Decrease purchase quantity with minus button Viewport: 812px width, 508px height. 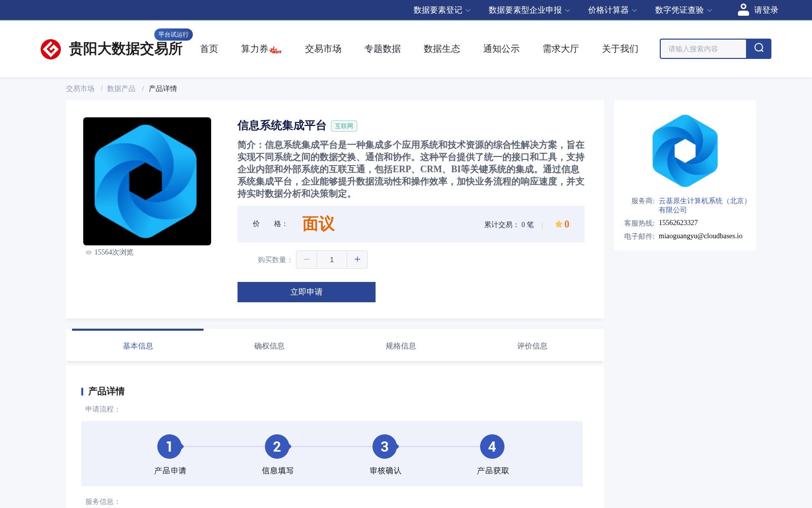pyautogui.click(x=307, y=260)
